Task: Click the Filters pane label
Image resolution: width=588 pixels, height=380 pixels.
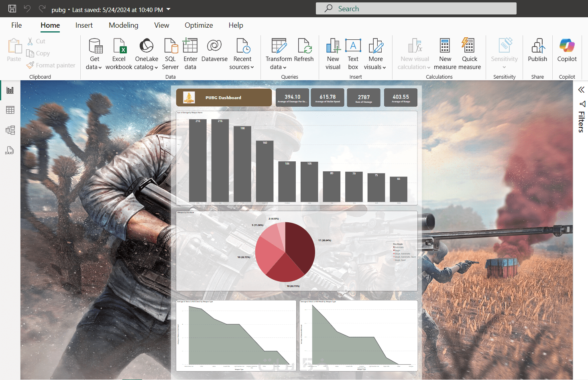Action: coord(582,122)
